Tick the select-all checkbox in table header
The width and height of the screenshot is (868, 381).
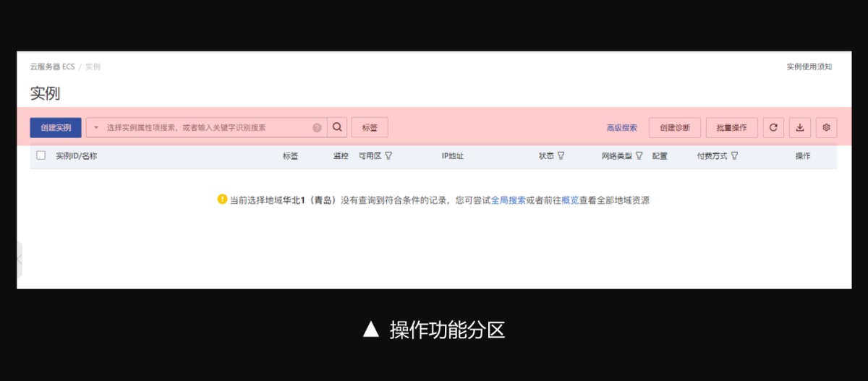click(x=41, y=155)
